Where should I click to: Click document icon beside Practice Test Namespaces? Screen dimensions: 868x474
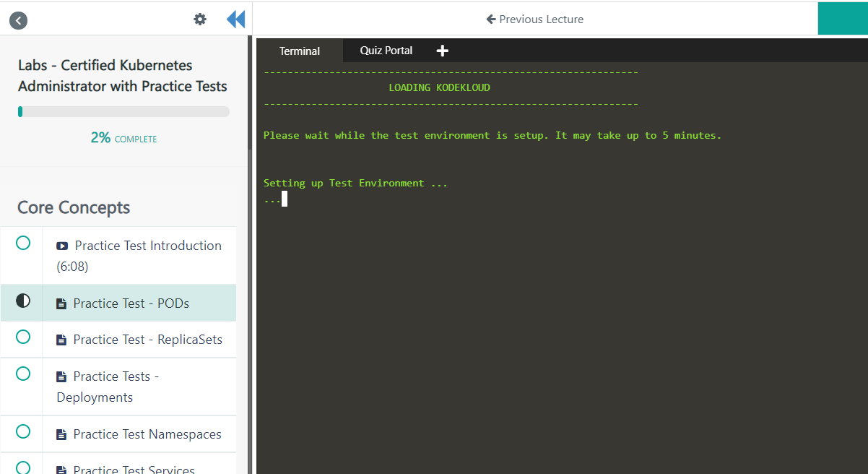61,435
